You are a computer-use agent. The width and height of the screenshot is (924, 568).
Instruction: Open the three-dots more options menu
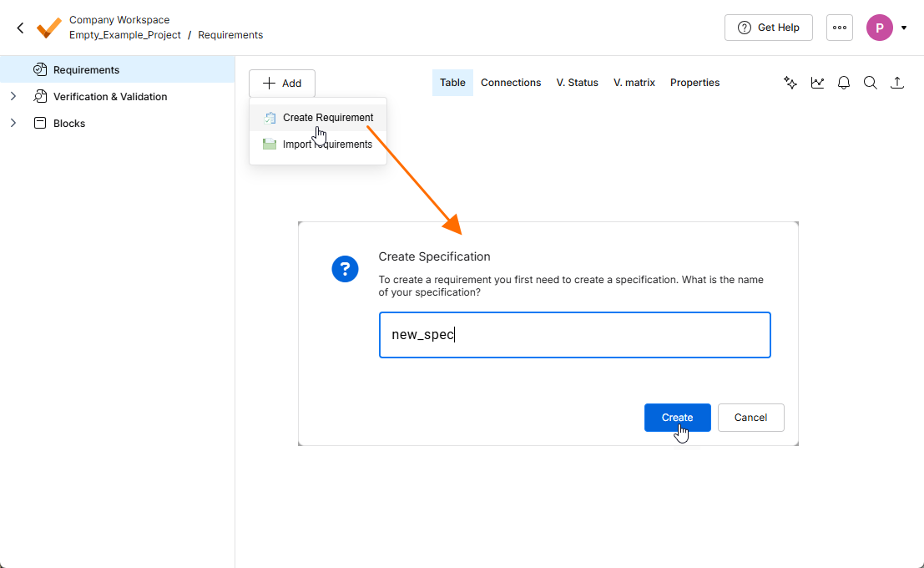840,28
